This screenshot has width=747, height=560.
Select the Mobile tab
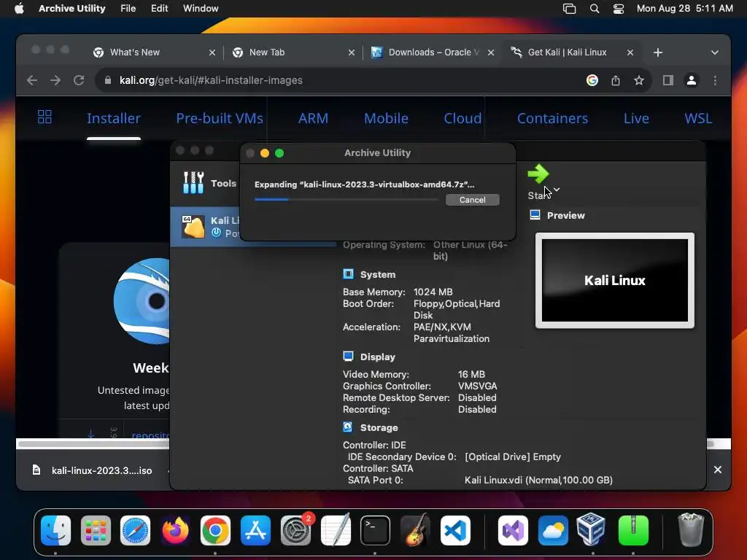coord(386,118)
